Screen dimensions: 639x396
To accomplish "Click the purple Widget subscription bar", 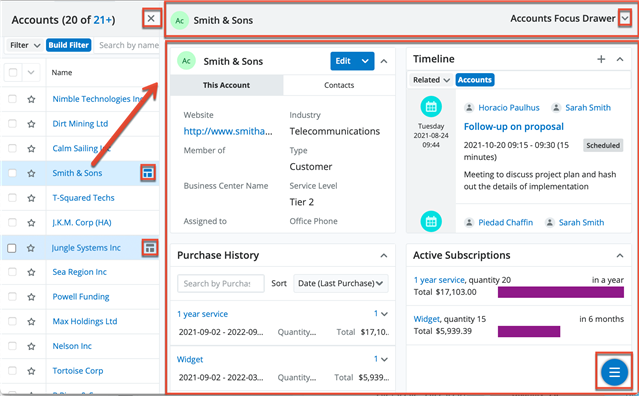I will [x=529, y=331].
